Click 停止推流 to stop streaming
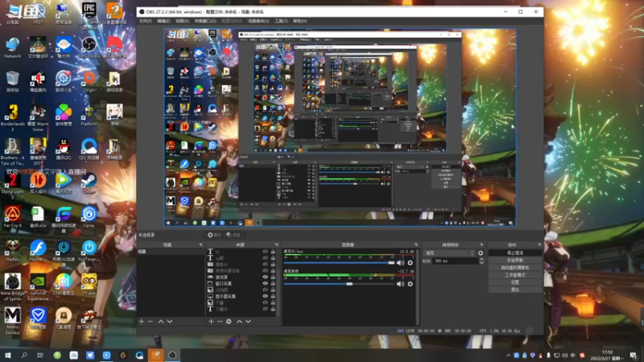This screenshot has width=644, height=362. click(x=515, y=253)
